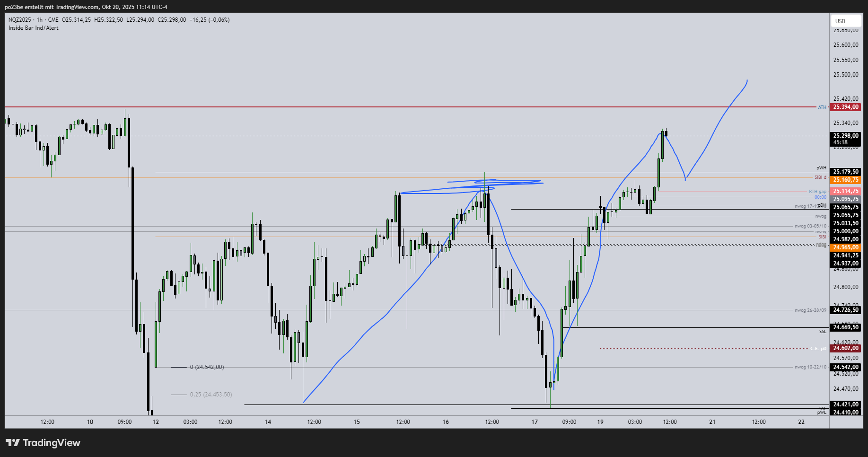The image size is (868, 457).
Task: Click date 16 on the time axis
Action: click(446, 422)
